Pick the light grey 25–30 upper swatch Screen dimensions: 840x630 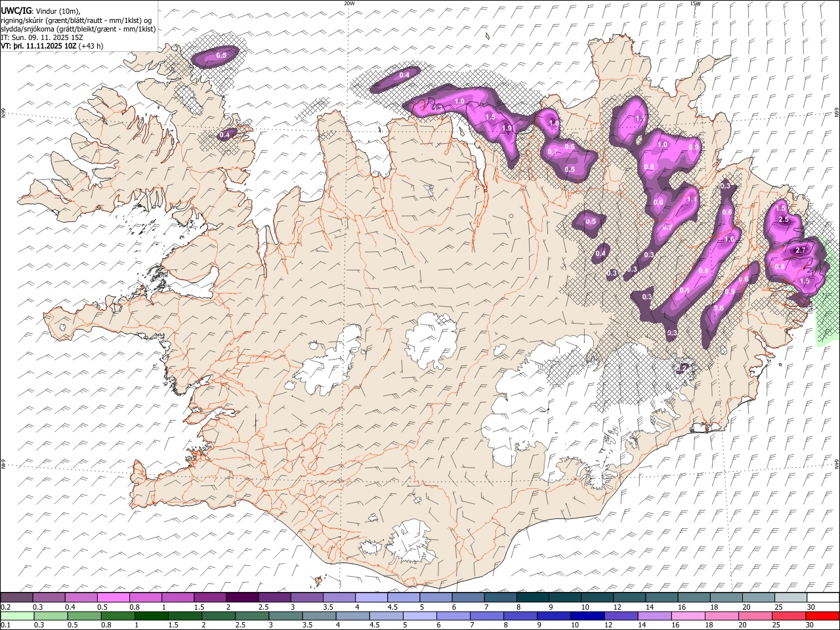(791, 597)
